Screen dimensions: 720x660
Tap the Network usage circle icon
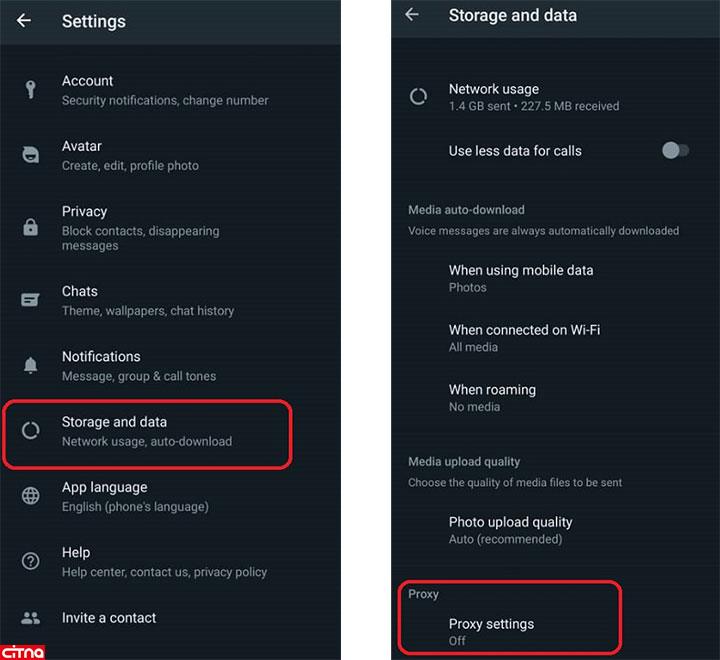419,97
